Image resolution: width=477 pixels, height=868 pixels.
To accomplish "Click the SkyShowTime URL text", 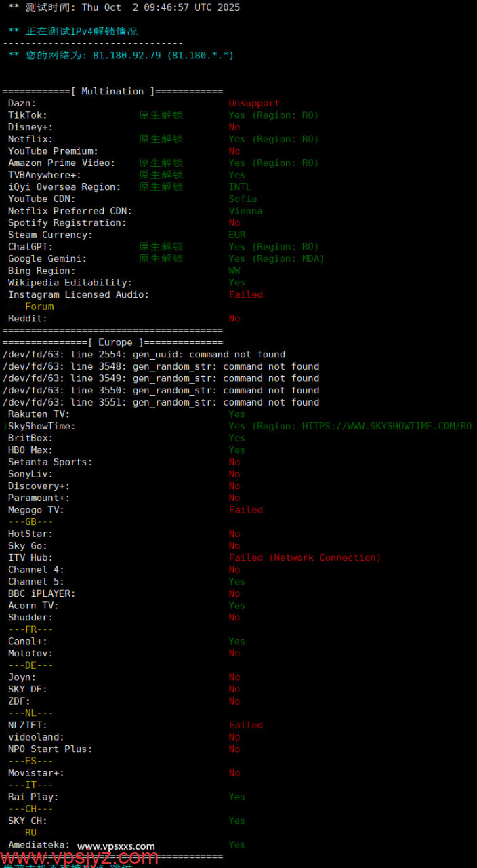I will point(386,426).
